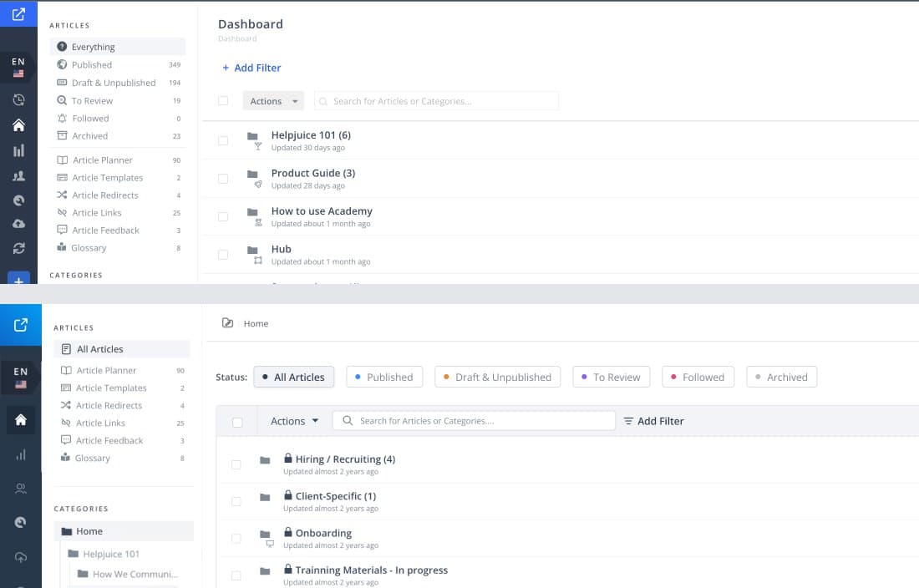Click the folder icon beside Helpjuice 101 (6)
Screen dimensions: 919x588
coord(252,136)
